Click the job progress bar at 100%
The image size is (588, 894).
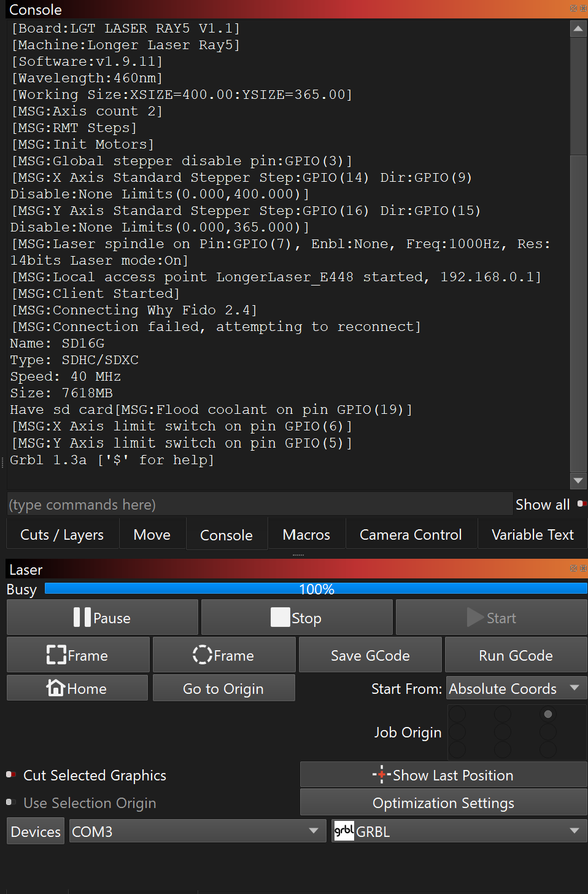pyautogui.click(x=316, y=589)
